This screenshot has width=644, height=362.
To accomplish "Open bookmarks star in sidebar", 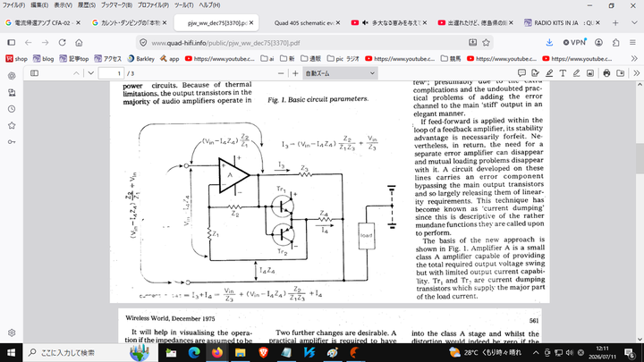I will (x=12, y=126).
